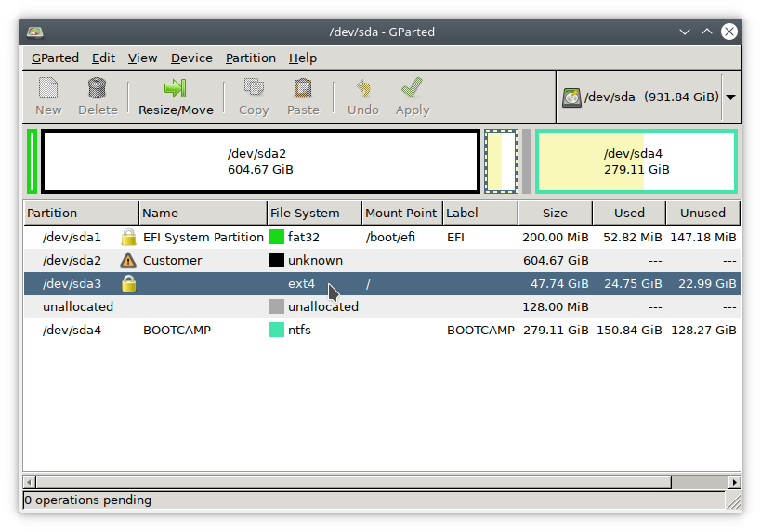Select the Resize/Move toolbar icon
Viewport: 761px width, 532px height.
pyautogui.click(x=176, y=89)
